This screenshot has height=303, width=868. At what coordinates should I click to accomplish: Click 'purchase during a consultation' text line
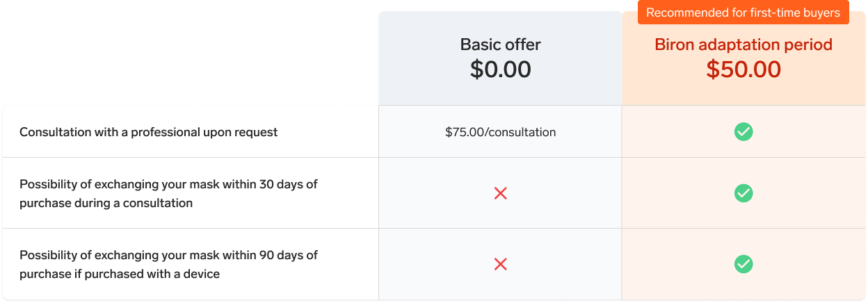pos(106,203)
